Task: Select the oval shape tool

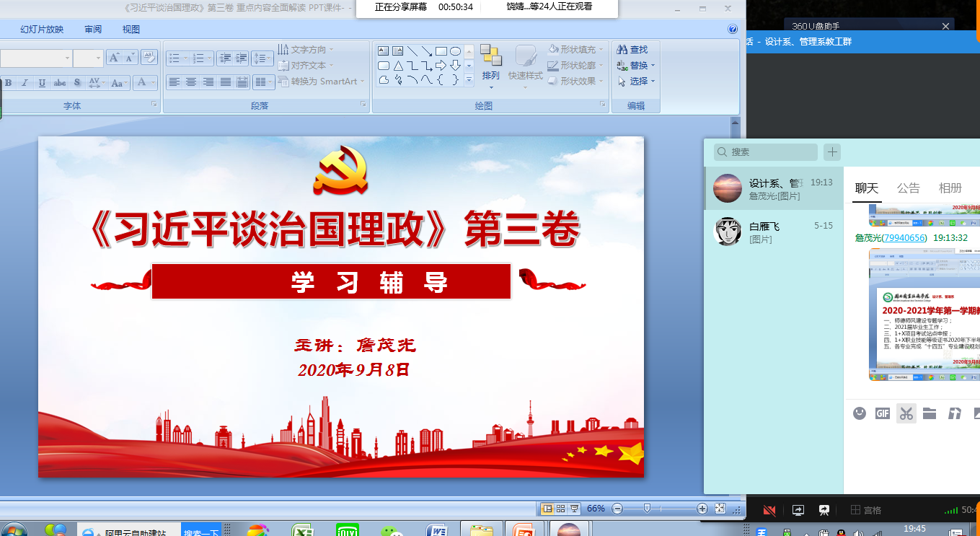Action: (x=454, y=50)
